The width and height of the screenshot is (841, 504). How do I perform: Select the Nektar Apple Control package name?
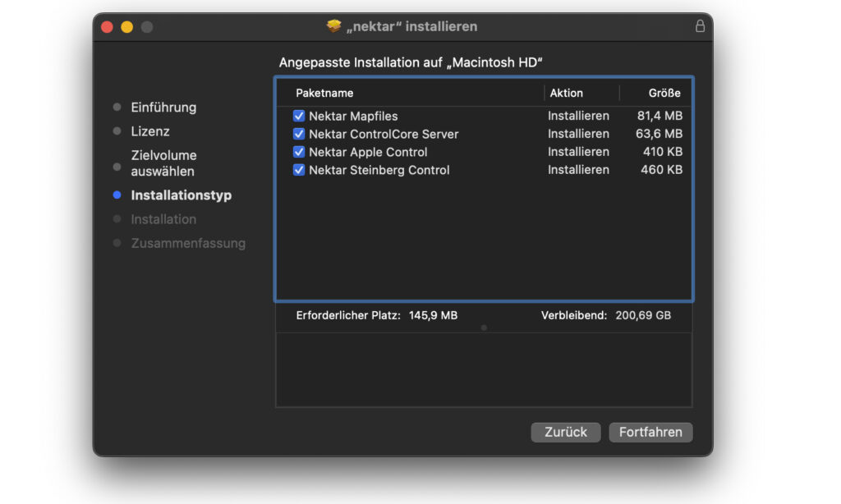tap(368, 153)
